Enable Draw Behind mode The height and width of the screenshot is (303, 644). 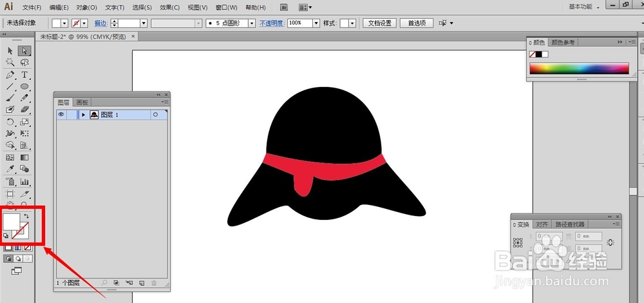[x=17, y=259]
